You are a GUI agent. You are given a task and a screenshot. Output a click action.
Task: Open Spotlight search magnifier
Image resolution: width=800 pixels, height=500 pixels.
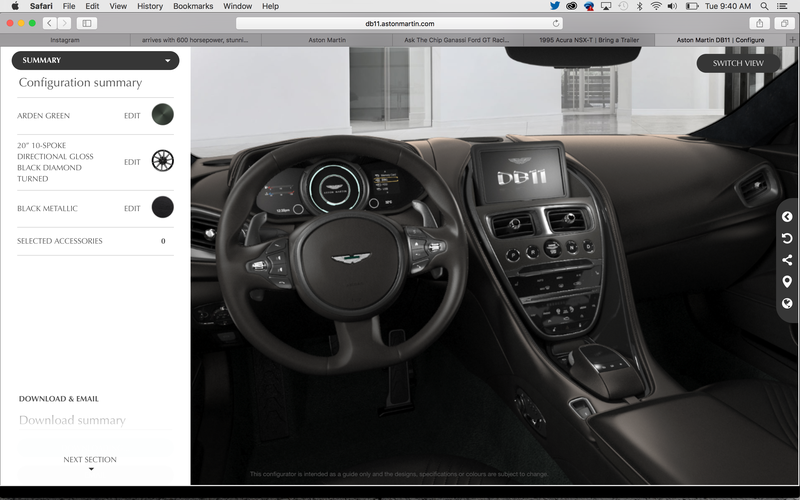764,6
